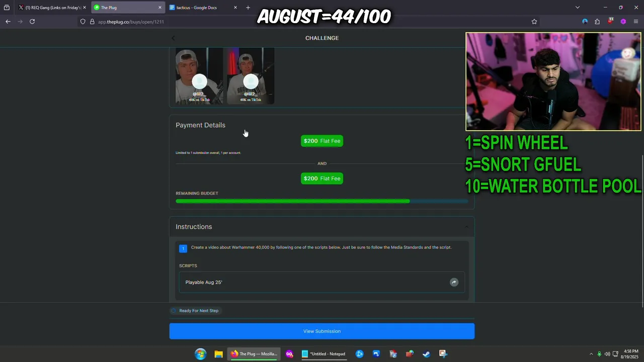Screen dimensions: 644x362
Task: Click the tray microphone icon
Action: [599, 354]
